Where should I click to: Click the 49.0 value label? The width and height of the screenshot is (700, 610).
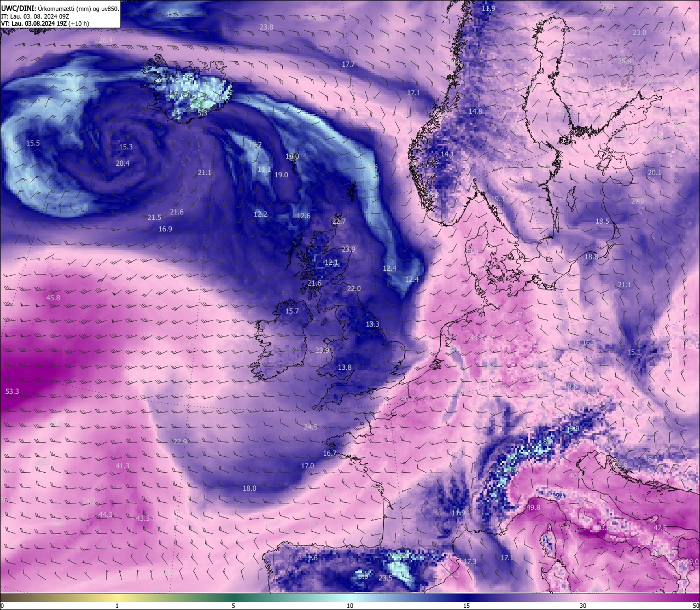[692, 561]
